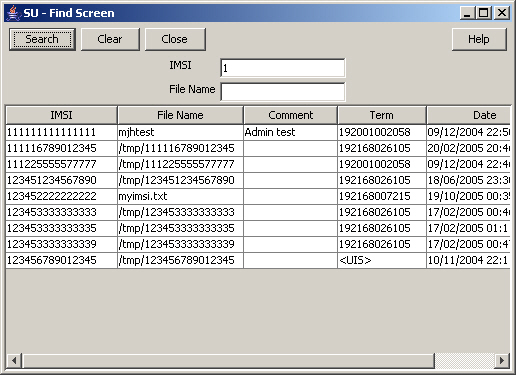
Task: Click file name /tmp/123451234567890
Action: click(180, 180)
